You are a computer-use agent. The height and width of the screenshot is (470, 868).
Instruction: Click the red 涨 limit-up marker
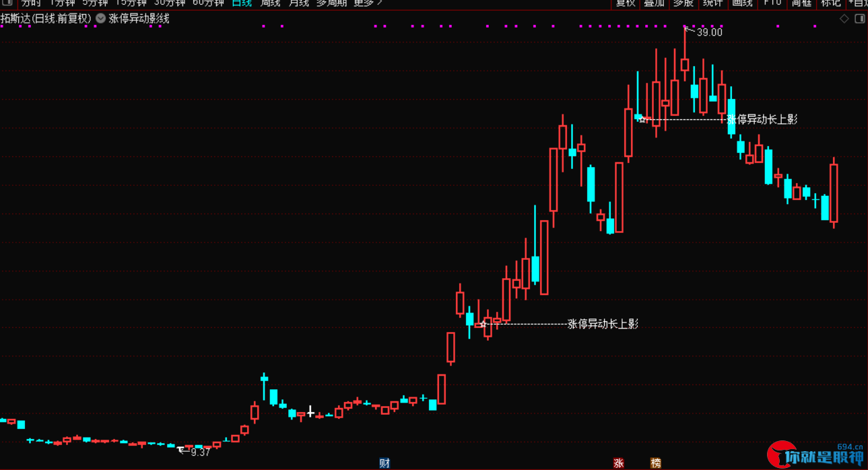click(618, 463)
